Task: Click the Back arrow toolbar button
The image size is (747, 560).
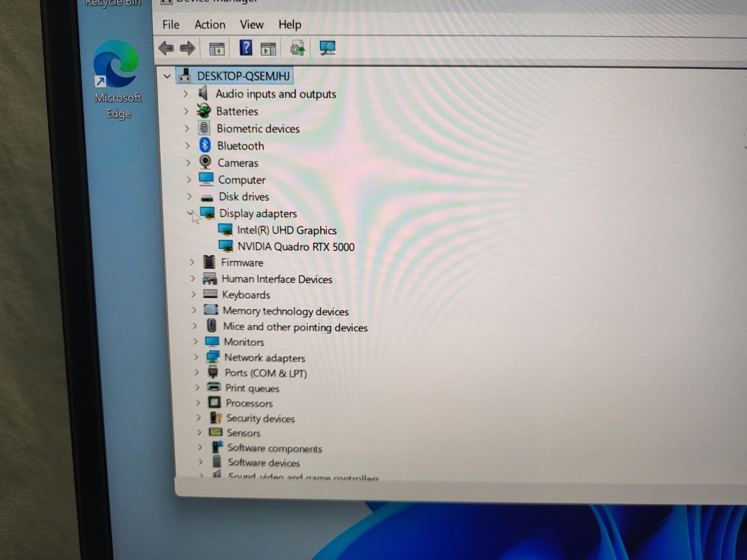Action: click(166, 48)
